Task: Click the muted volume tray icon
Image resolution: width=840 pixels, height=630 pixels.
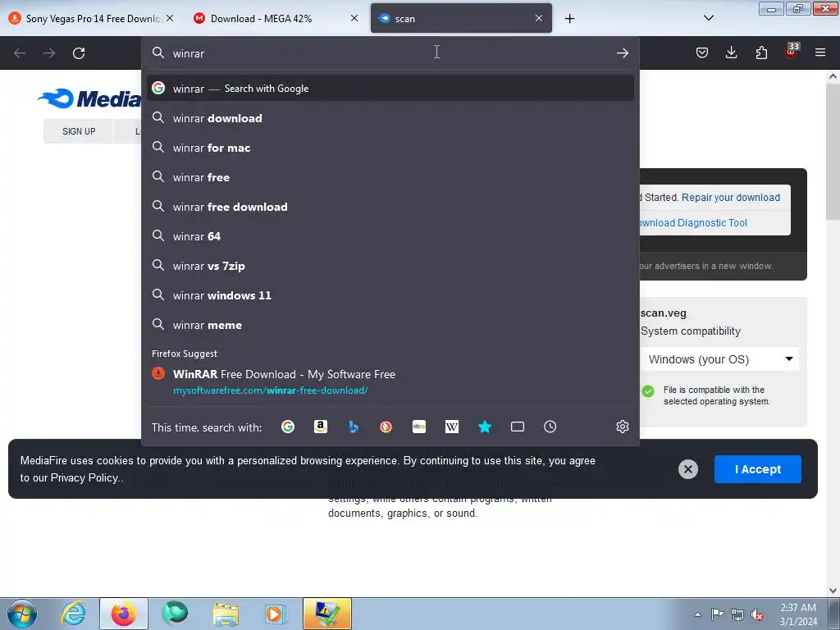Action: tap(757, 615)
